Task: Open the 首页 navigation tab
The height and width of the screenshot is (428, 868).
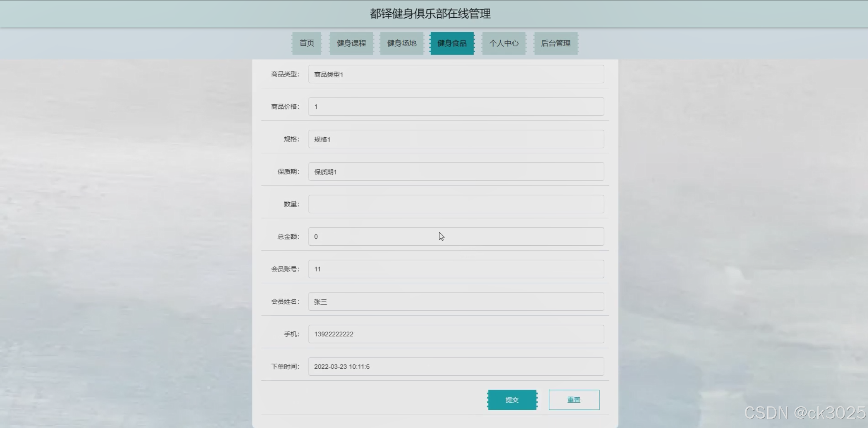Action: pyautogui.click(x=307, y=43)
